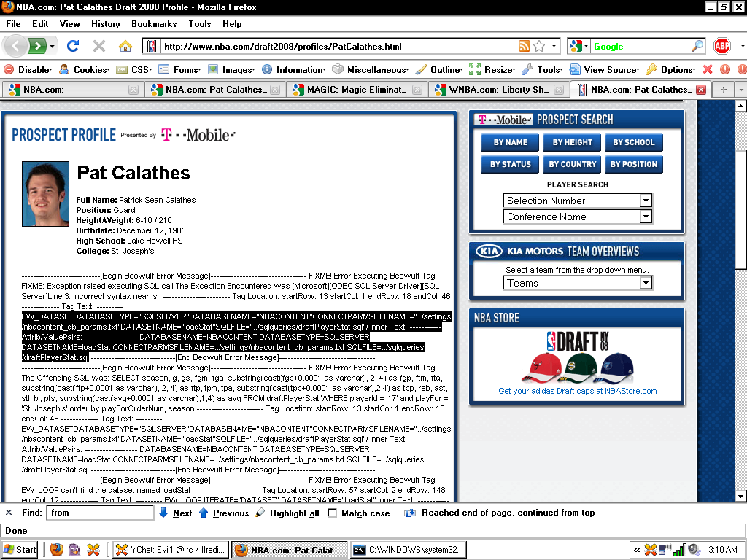Search prospects BY SCHOOL
Screen dimensions: 747x560
coord(634,142)
